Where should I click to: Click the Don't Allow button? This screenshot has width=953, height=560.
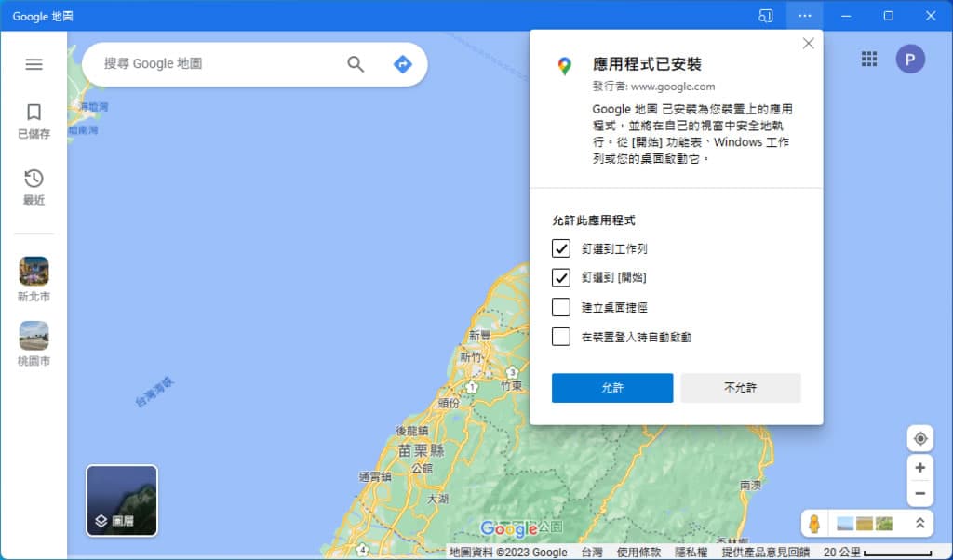[740, 388]
